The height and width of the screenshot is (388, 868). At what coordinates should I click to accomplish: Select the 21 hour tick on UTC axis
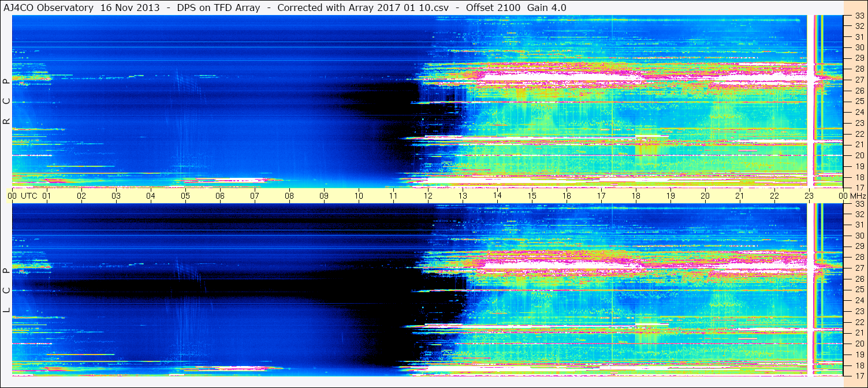pos(739,196)
